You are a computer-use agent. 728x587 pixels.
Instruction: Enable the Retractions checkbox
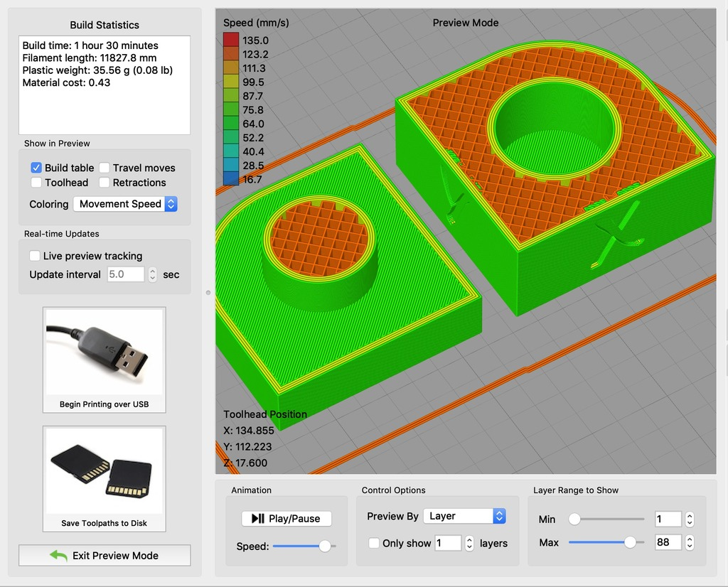coord(105,183)
